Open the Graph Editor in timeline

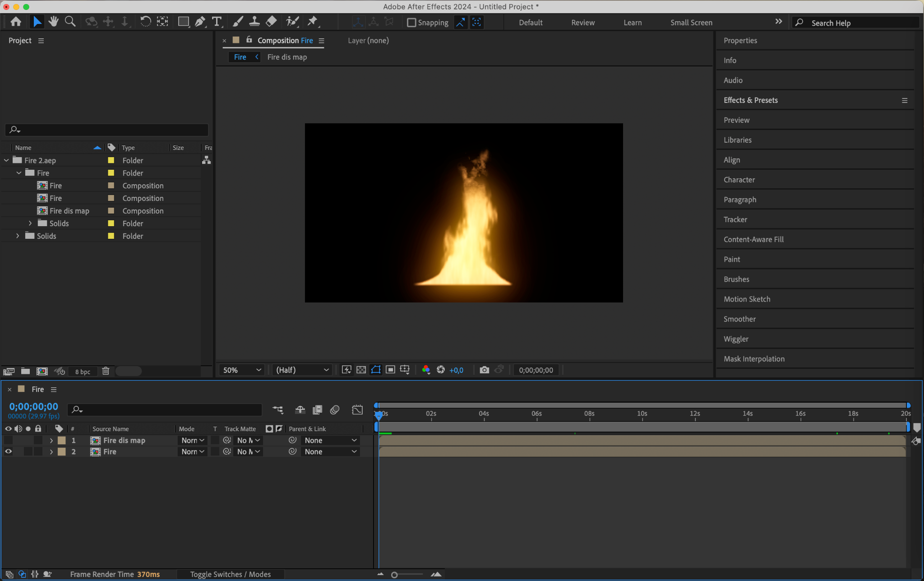(357, 409)
